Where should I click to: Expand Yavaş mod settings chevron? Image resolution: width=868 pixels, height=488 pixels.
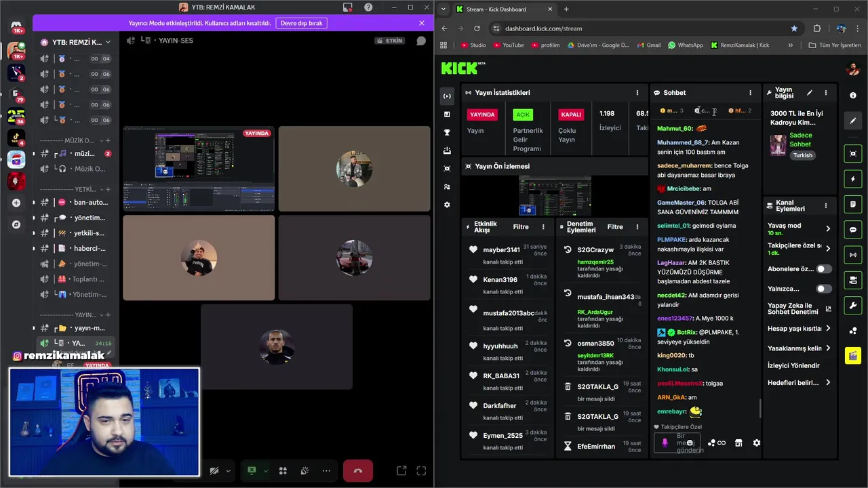(x=828, y=228)
